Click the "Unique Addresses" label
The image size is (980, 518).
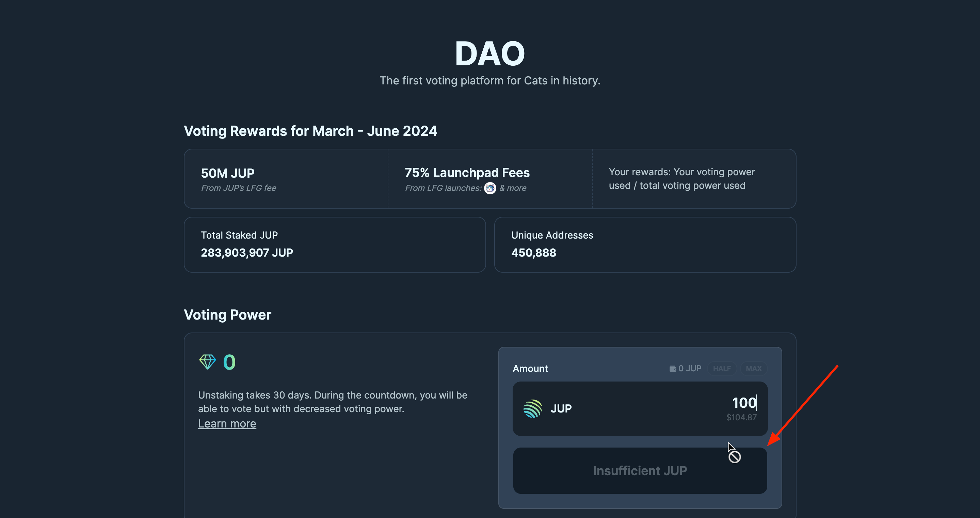point(552,235)
